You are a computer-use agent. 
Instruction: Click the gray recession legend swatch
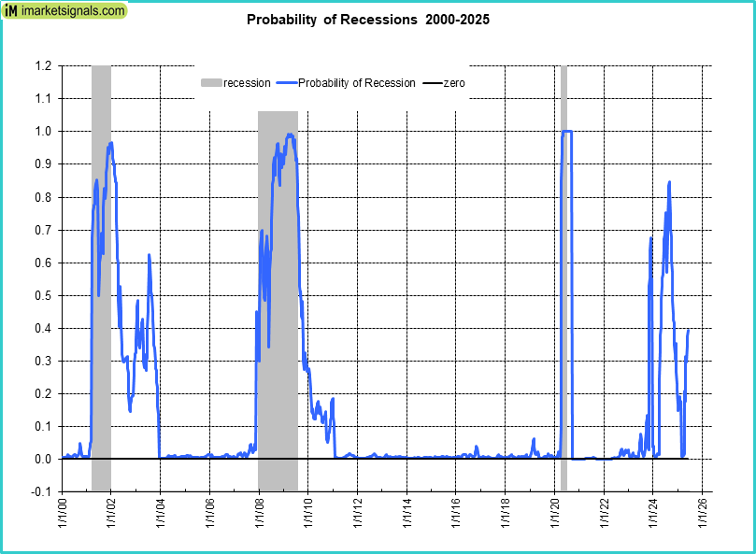pos(211,83)
